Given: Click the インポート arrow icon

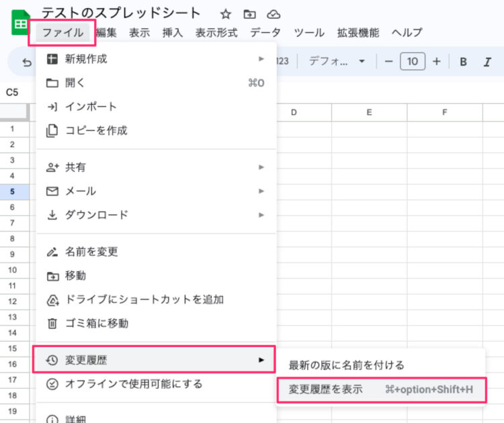Looking at the screenshot, I should coord(52,107).
